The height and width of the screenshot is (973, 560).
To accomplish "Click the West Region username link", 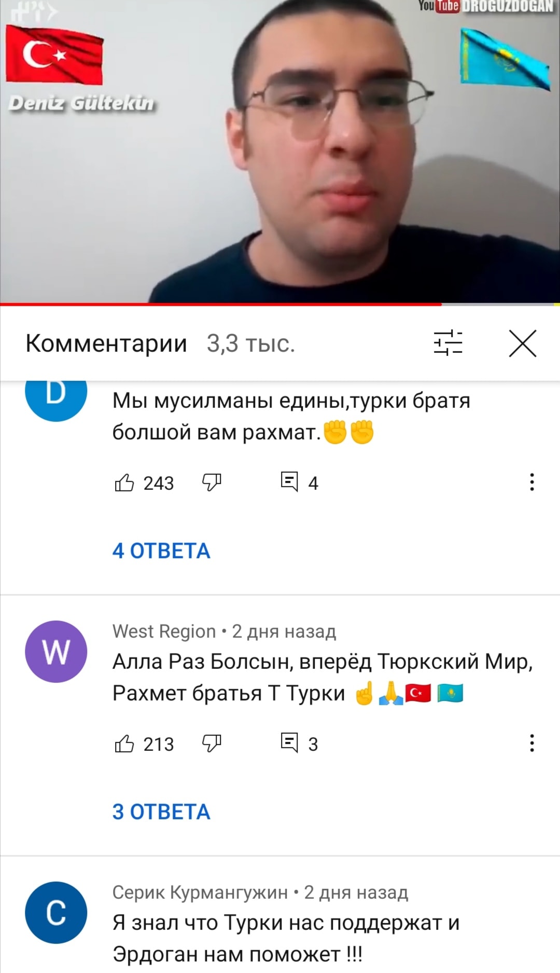I will pyautogui.click(x=164, y=631).
